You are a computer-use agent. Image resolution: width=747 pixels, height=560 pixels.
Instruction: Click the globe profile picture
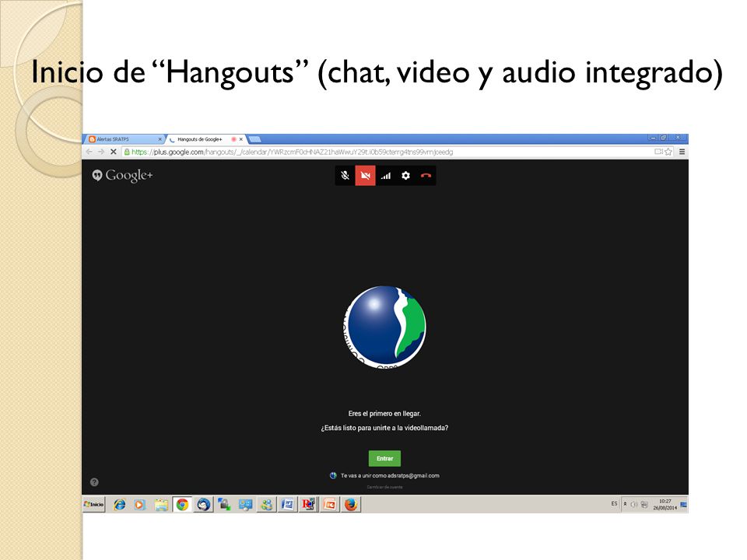(385, 327)
